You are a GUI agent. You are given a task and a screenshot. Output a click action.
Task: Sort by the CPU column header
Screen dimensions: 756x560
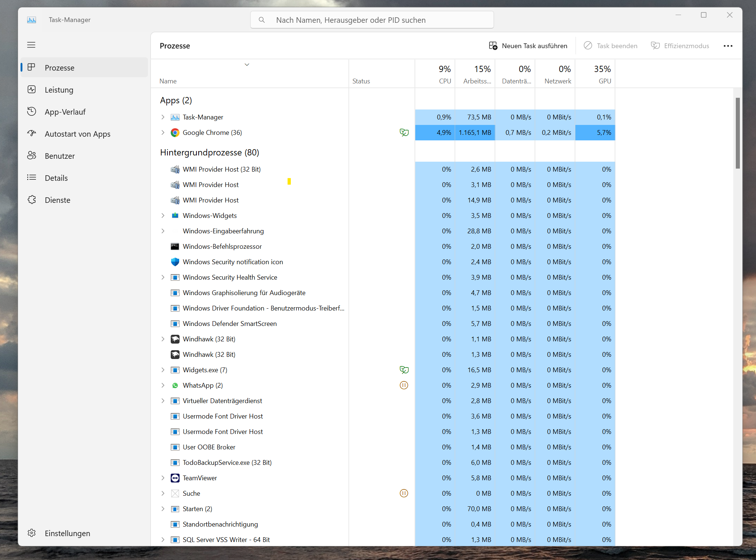(435, 74)
